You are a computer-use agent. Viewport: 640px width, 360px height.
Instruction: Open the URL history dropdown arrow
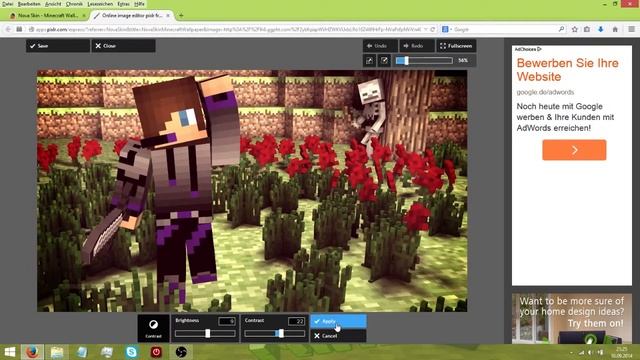(x=426, y=29)
